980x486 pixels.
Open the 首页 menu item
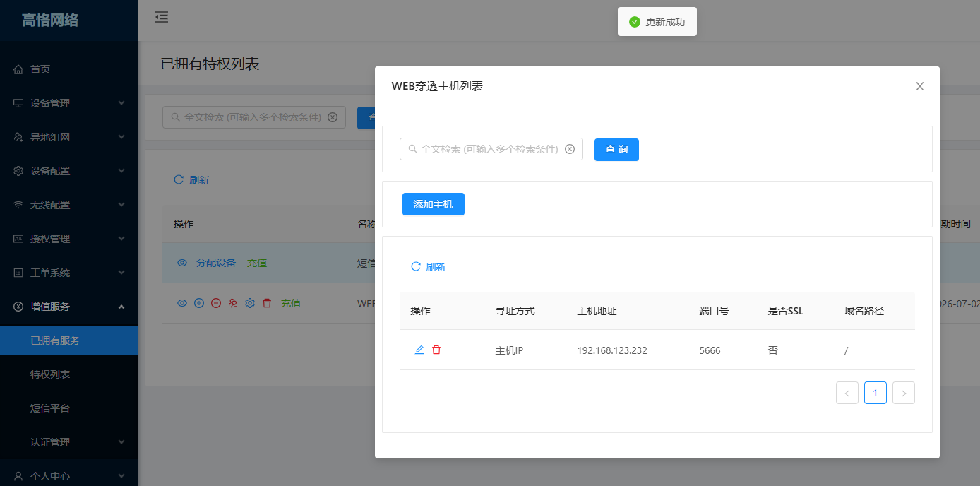[x=68, y=69]
